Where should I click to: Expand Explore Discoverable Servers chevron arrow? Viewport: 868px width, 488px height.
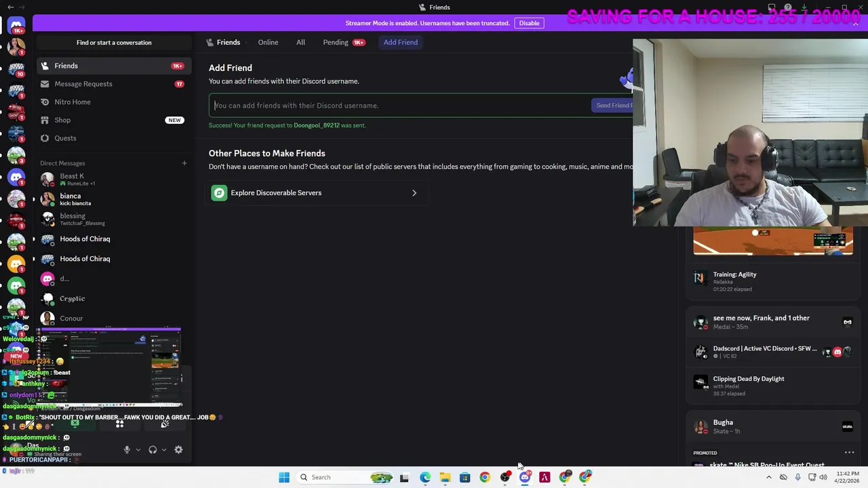(414, 192)
